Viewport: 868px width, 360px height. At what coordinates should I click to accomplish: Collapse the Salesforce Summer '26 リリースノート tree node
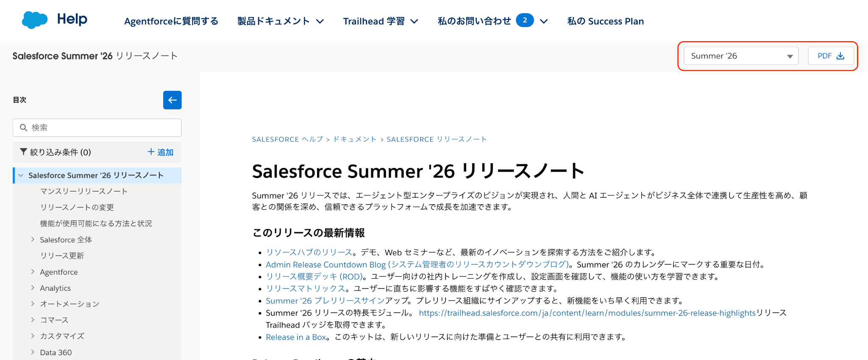(21, 175)
